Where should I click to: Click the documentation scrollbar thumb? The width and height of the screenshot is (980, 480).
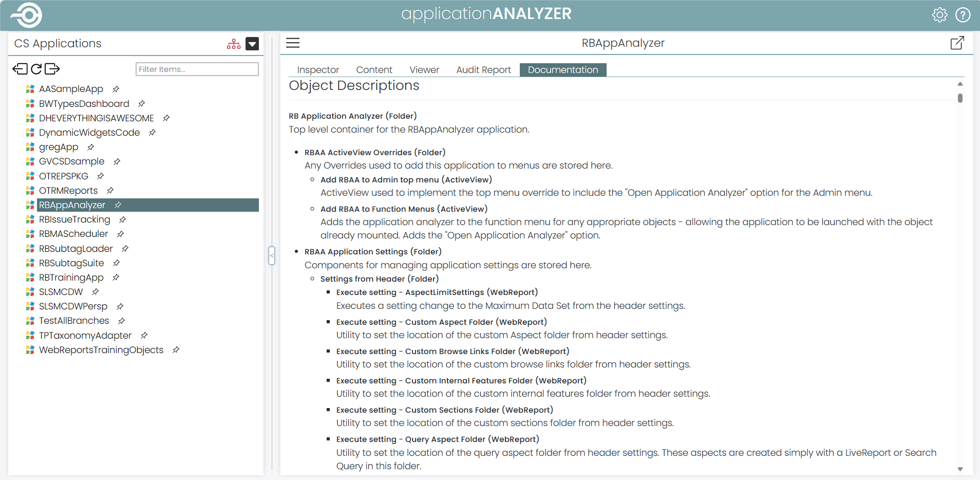click(959, 98)
